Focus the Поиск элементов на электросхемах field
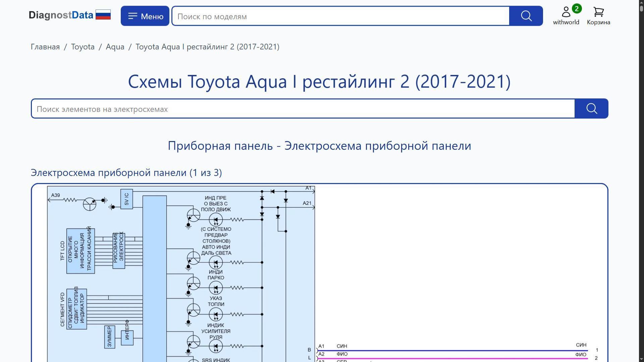The image size is (644, 362). point(303,108)
